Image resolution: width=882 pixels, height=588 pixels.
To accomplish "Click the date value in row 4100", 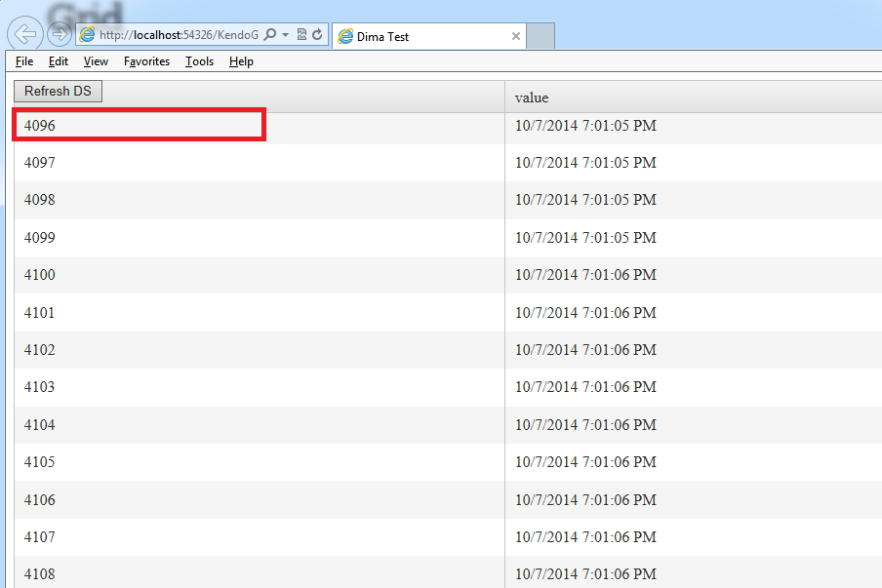I will coord(585,275).
